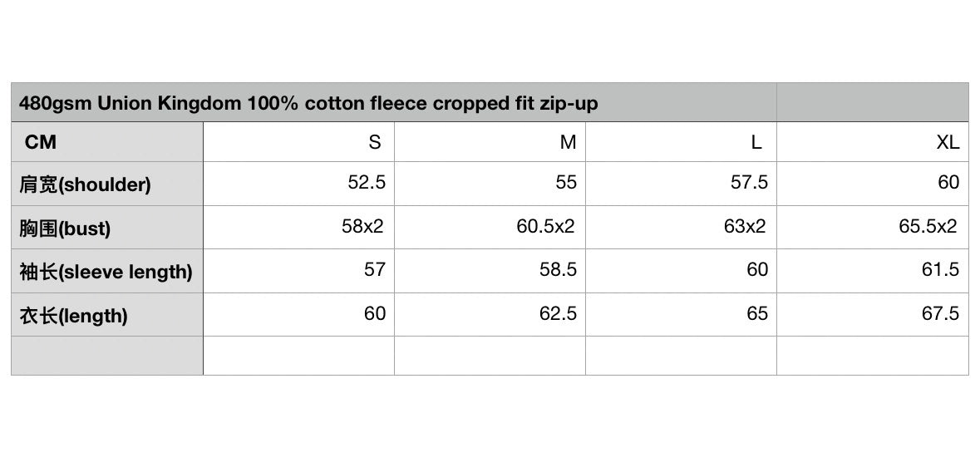Click the shoulder row label
This screenshot has width=980, height=462.
(x=86, y=184)
